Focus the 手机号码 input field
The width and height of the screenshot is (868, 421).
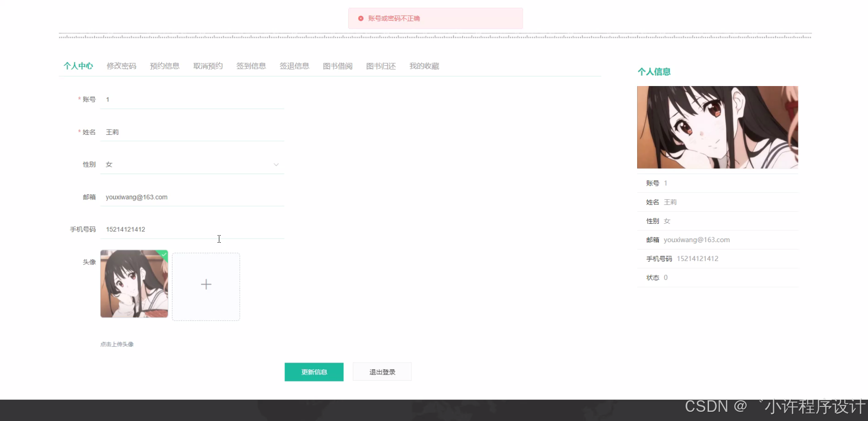coord(192,229)
